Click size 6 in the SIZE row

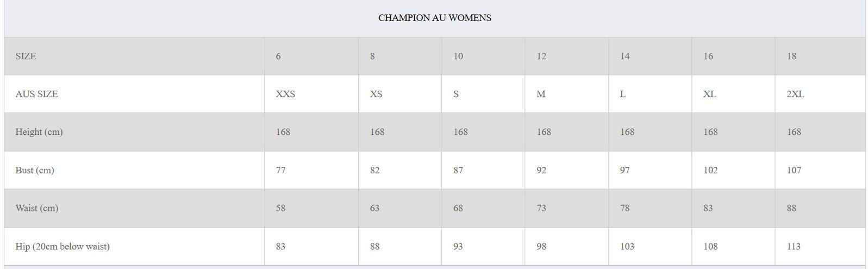pos(278,56)
